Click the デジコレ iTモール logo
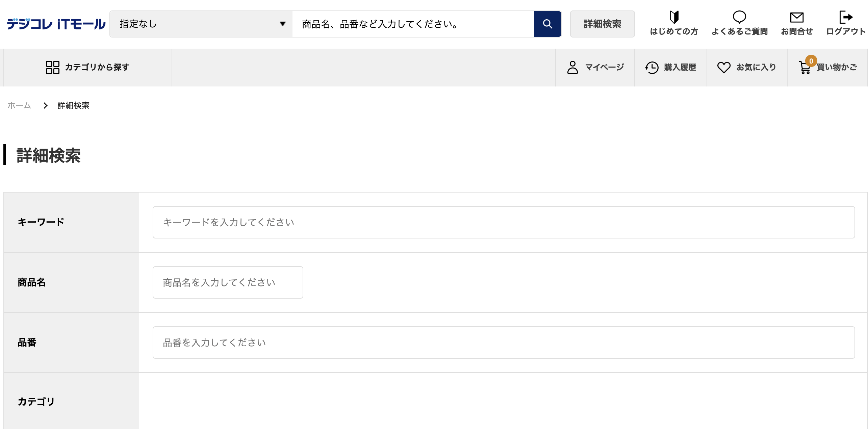The image size is (868, 429). (x=56, y=24)
